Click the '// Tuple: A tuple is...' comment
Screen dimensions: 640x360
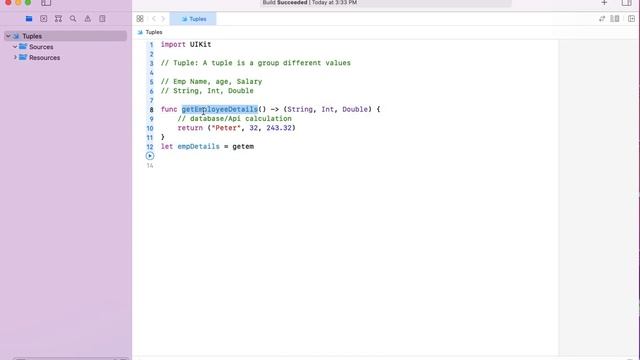pyautogui.click(x=256, y=63)
